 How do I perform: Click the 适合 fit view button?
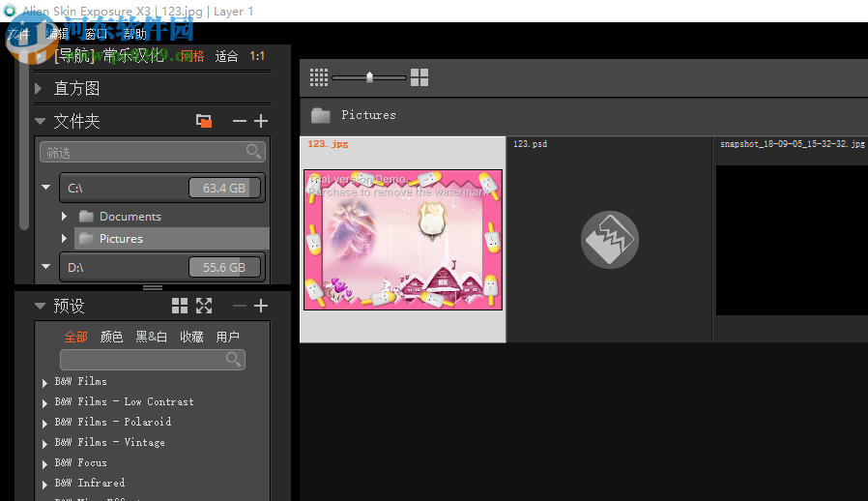click(x=226, y=56)
